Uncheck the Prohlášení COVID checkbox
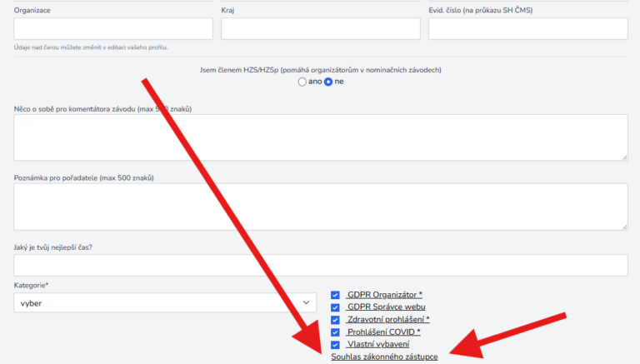Image resolution: width=640 pixels, height=364 pixels. pos(335,332)
